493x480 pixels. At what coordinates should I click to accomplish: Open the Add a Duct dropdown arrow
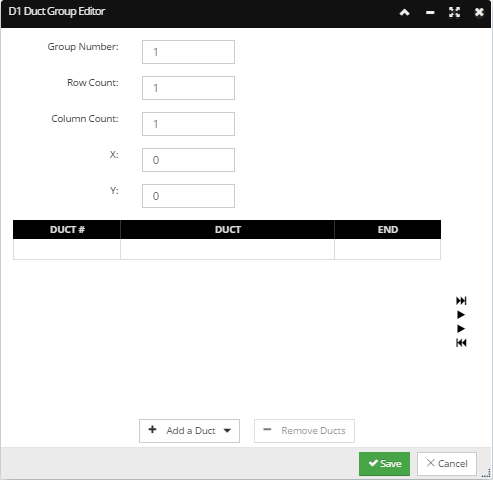tap(227, 431)
